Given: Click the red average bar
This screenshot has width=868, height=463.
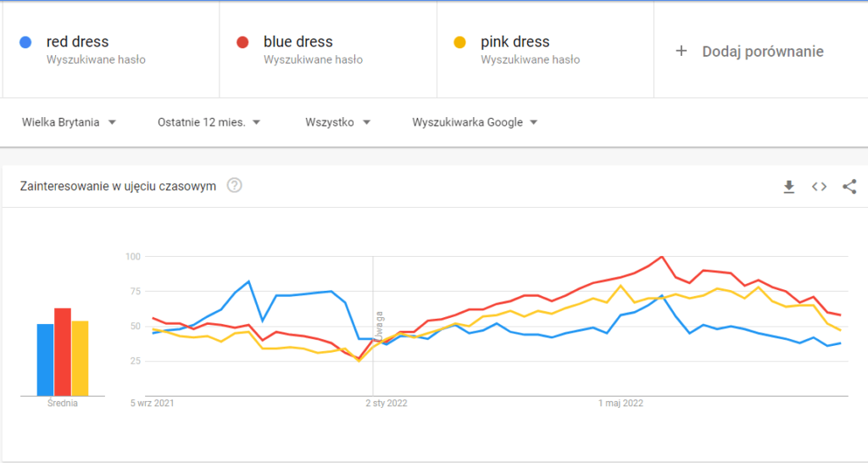Looking at the screenshot, I should [x=62, y=352].
